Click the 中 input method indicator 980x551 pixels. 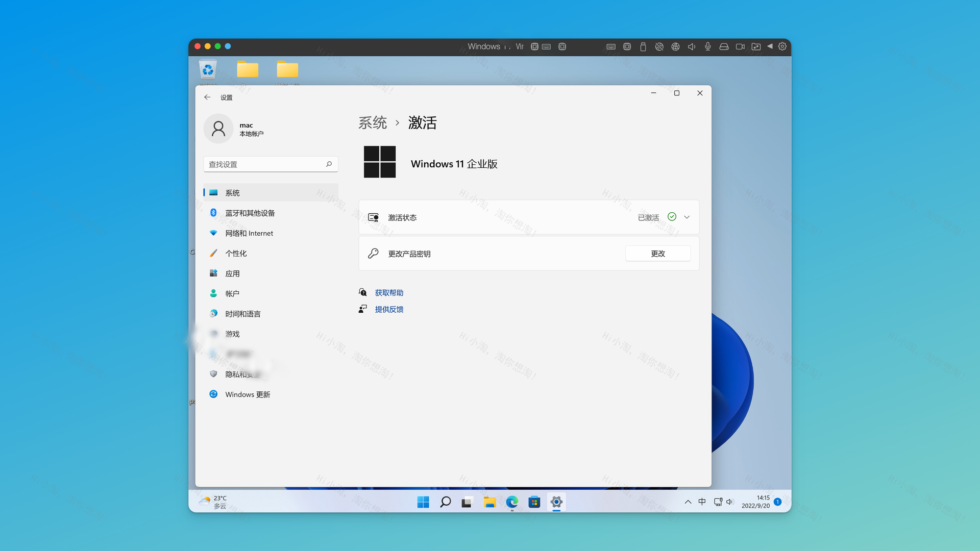point(702,502)
